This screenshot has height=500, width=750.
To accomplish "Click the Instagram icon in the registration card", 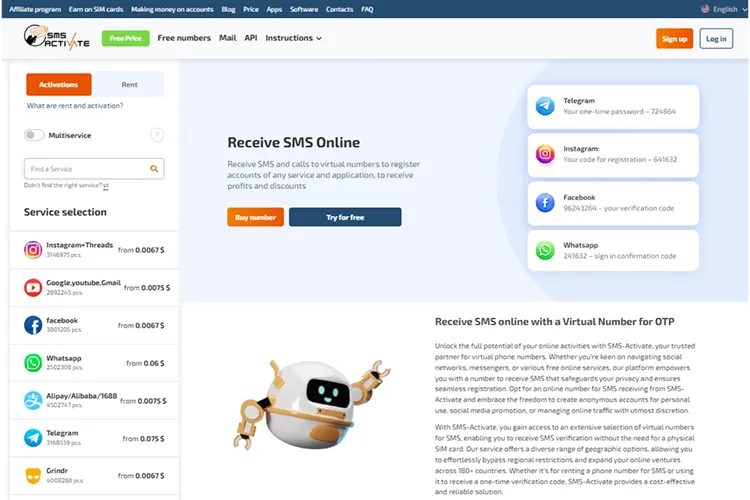I will point(545,154).
